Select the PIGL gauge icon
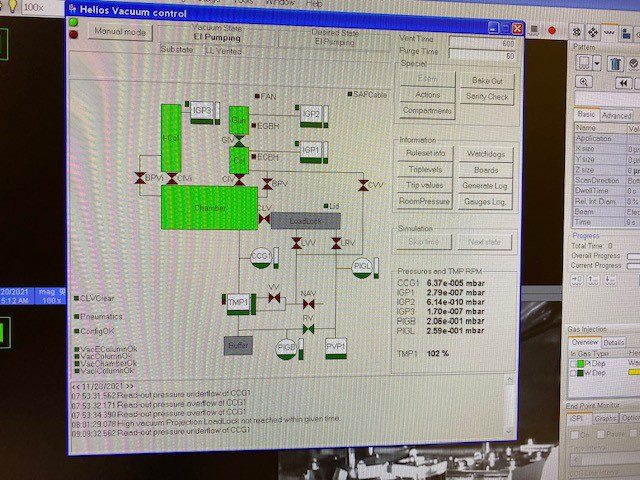Viewport: 640px width, 480px height. [x=362, y=268]
